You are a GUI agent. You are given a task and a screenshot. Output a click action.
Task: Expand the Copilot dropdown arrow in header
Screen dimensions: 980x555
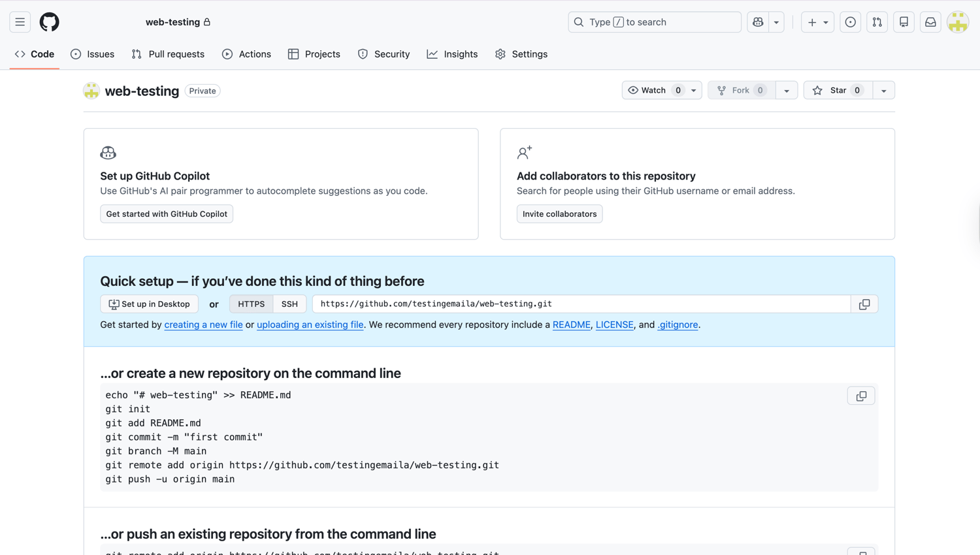tap(776, 22)
